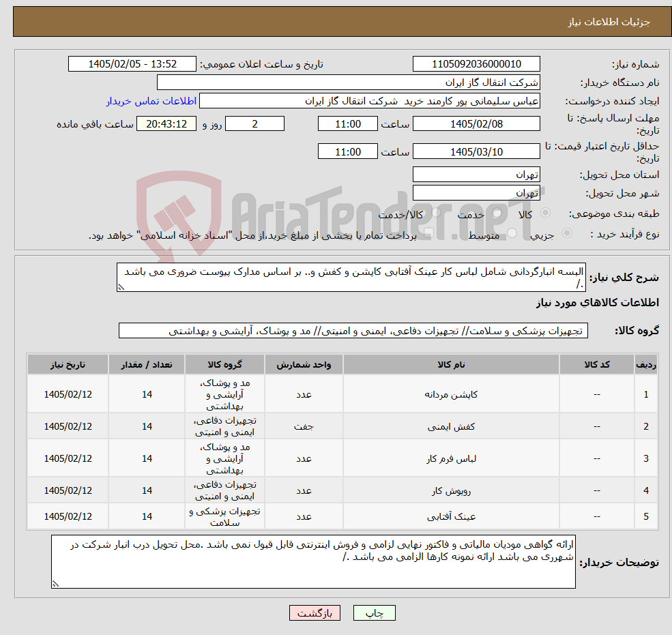672x635 pixels.
Task: Click the نام کالا column header
Action: click(x=451, y=365)
